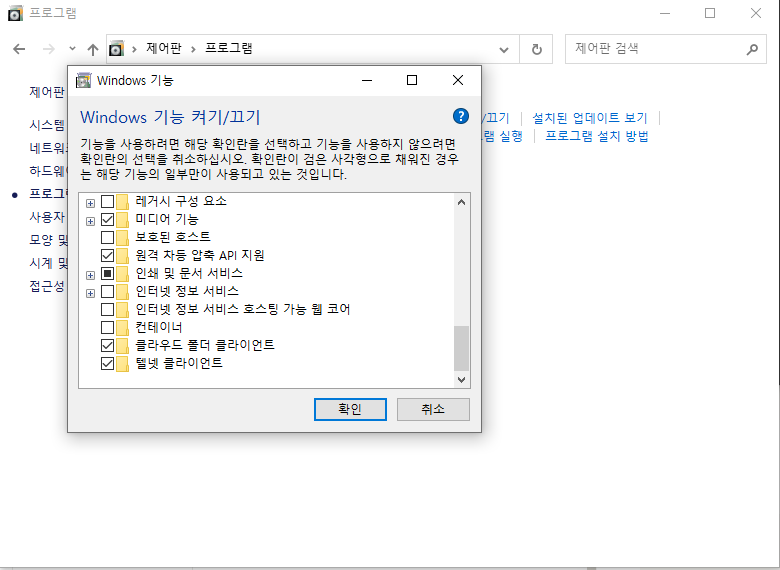Viewport: 780px width, 570px height.
Task: Click the feature list scroll down arrow
Action: coord(461,380)
